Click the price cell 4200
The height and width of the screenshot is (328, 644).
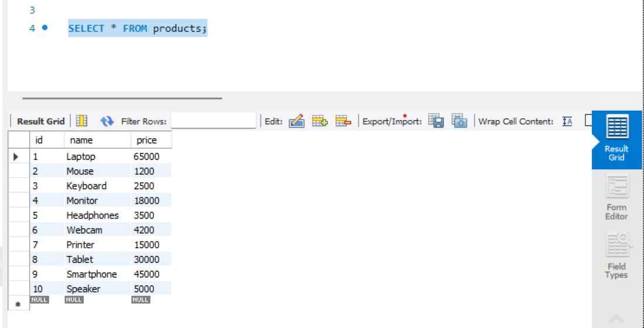[150, 230]
